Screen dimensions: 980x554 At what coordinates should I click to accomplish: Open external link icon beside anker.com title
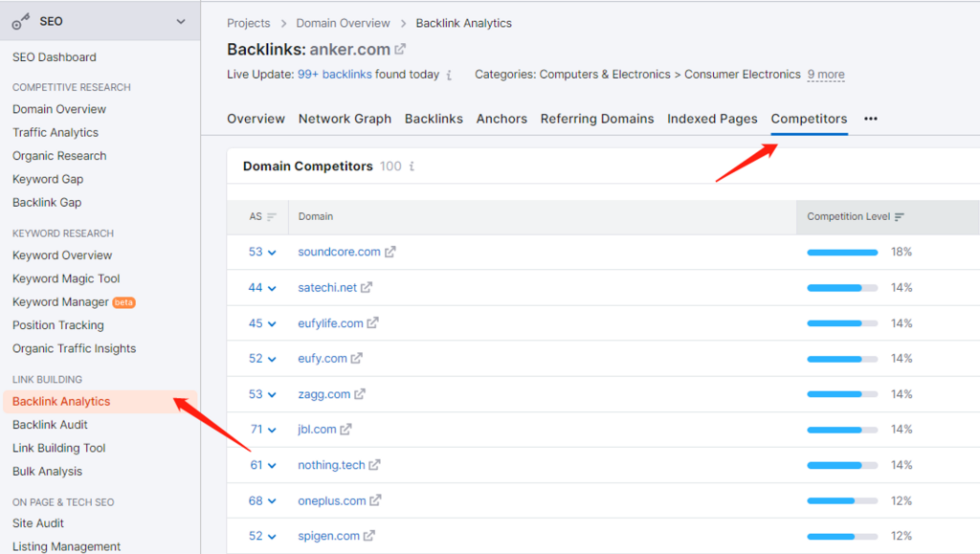400,49
